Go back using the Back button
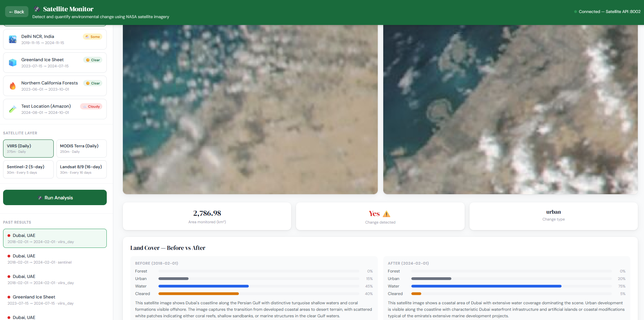644x320 pixels. [x=17, y=12]
